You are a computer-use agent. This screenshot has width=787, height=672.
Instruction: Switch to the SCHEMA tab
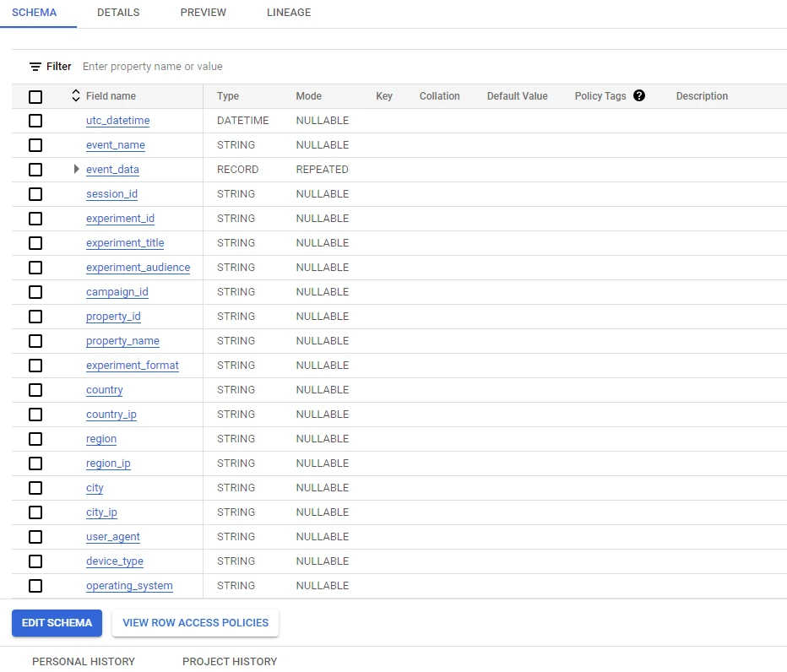[x=34, y=13]
